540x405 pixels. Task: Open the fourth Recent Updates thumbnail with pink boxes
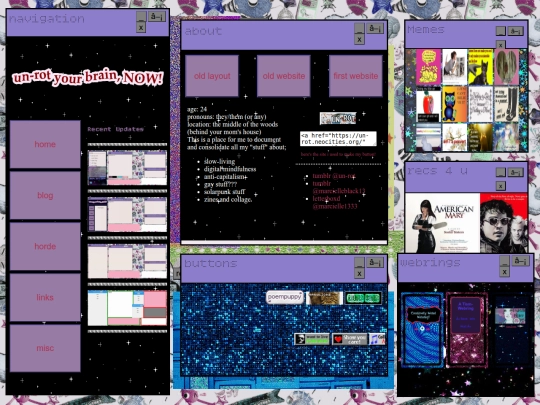127,308
